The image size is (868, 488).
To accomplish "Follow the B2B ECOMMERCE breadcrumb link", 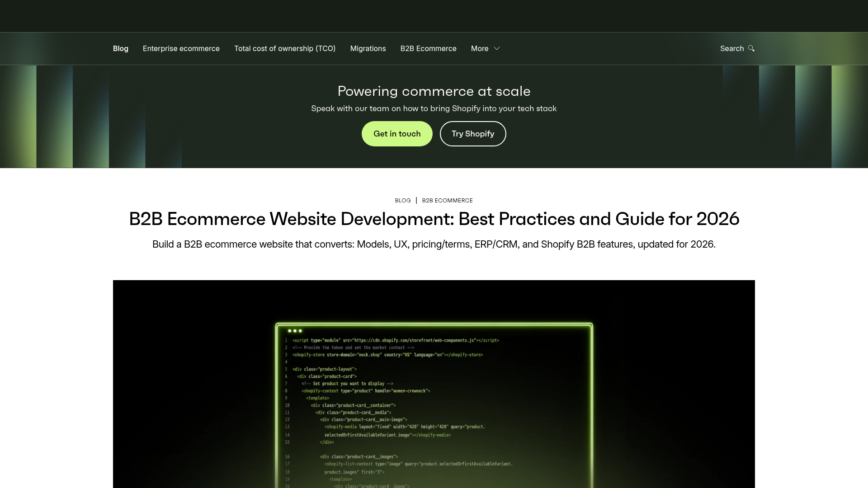I will 448,201.
